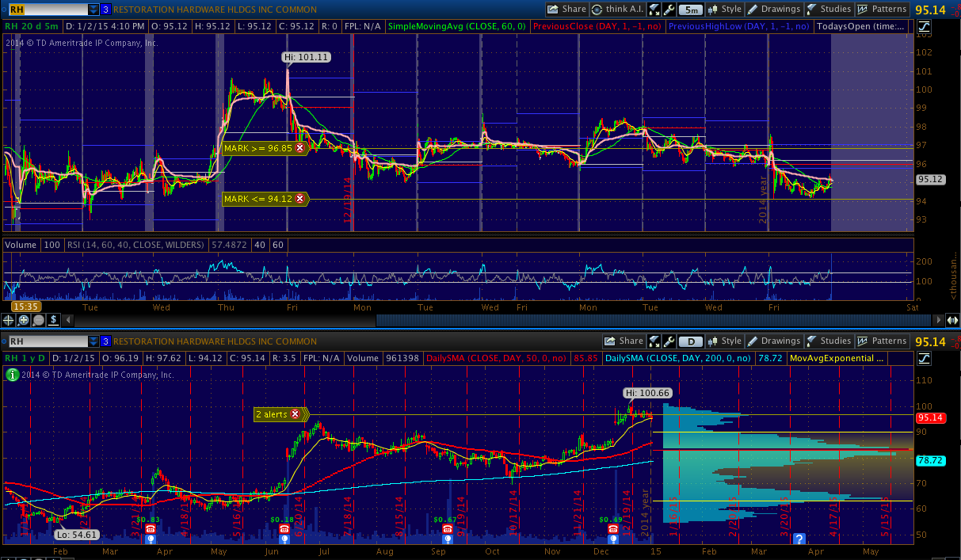Viewport: 961px width, 560px height.
Task: Click the crosshair pan tool icon
Action: point(9,321)
